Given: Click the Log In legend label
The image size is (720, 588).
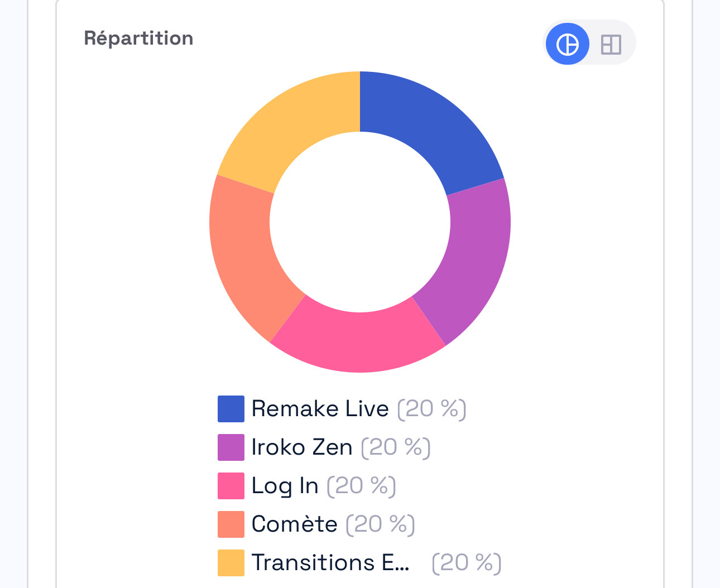Looking at the screenshot, I should [x=285, y=486].
